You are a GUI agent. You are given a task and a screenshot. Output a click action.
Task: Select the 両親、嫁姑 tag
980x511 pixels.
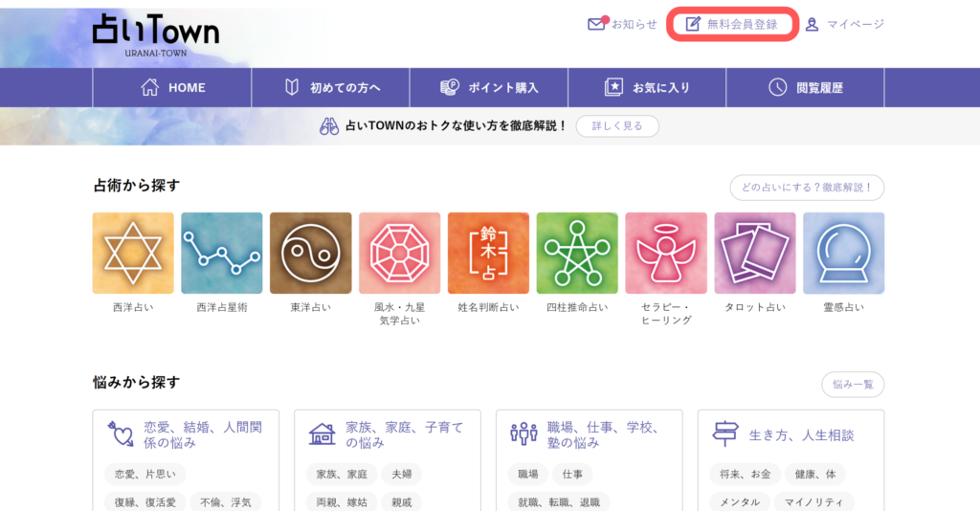tap(342, 502)
